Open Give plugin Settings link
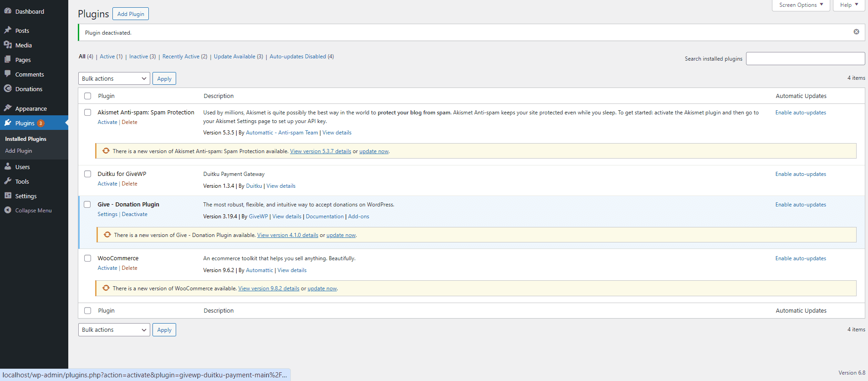This screenshot has height=381, width=868. tap(107, 214)
